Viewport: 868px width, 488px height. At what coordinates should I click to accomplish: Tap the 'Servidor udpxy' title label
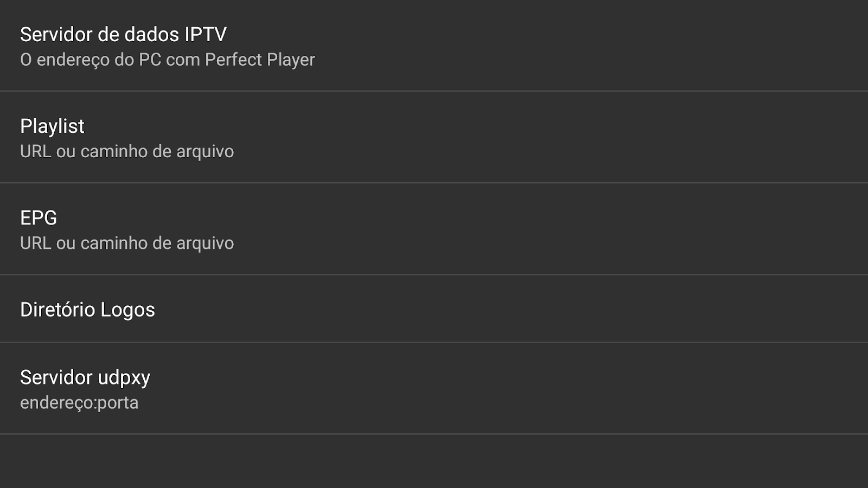tap(85, 377)
